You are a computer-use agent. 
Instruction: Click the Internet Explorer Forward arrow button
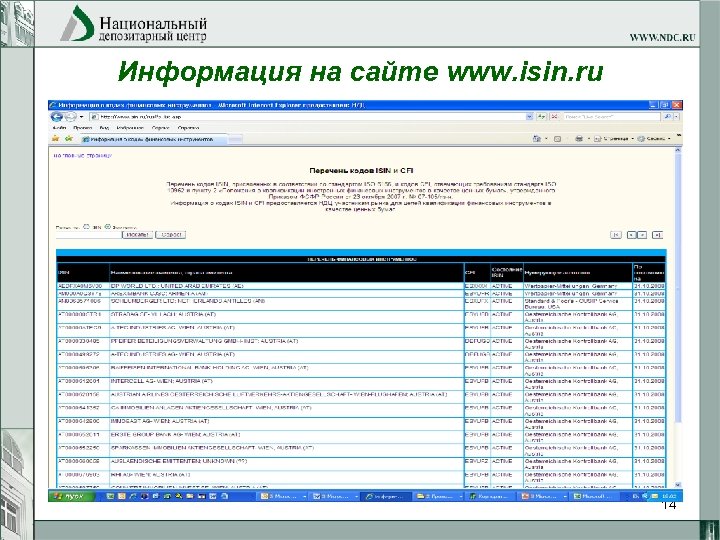pos(71,117)
